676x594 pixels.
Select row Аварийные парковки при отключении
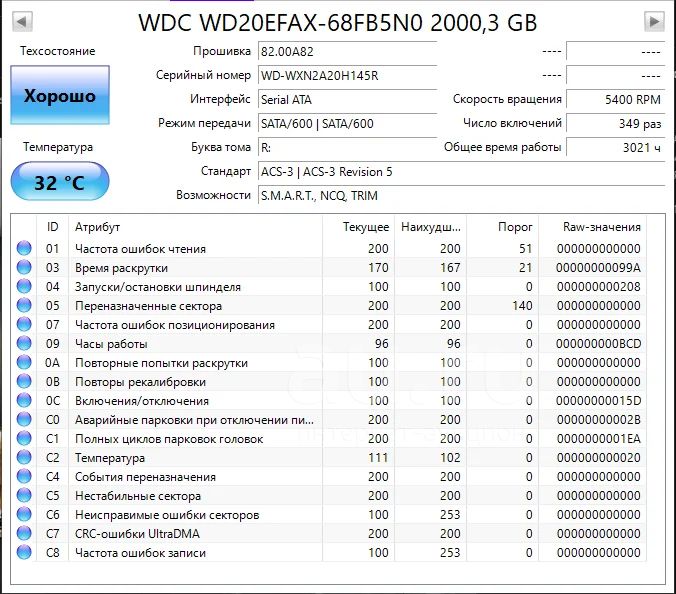click(x=329, y=419)
